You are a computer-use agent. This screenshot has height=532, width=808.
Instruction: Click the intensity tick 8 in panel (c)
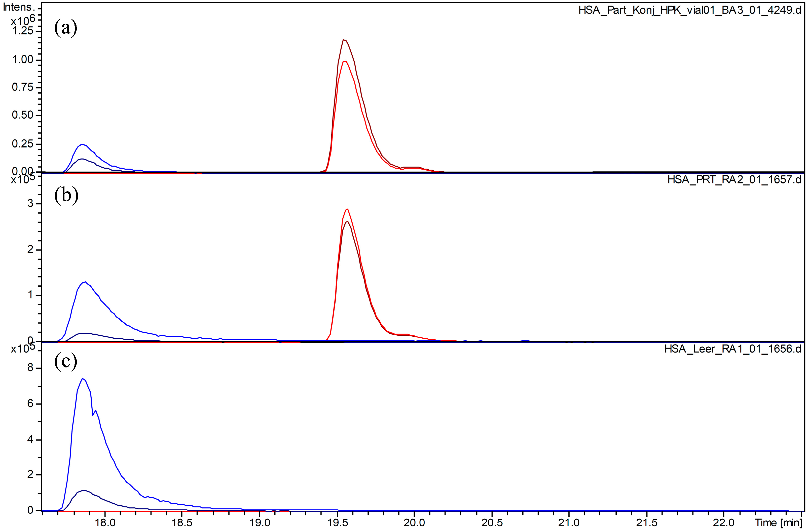(x=30, y=368)
